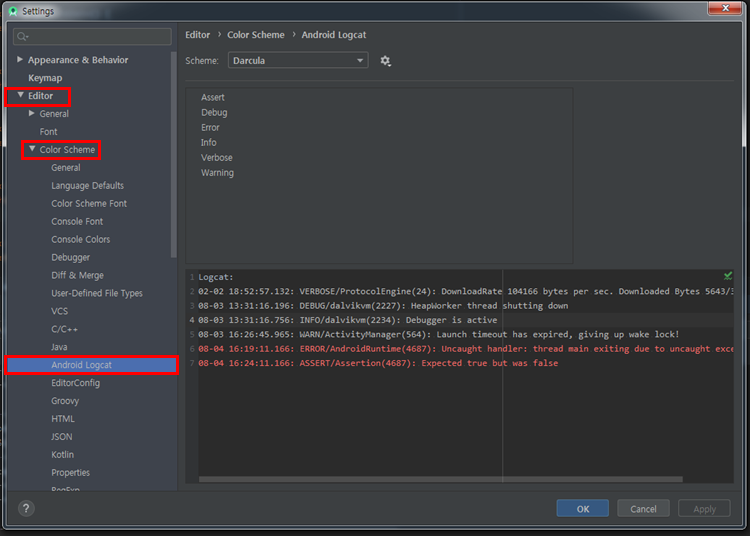Screen dimensions: 750x536
Task: Open Color Scheme Font page
Action: pos(89,204)
